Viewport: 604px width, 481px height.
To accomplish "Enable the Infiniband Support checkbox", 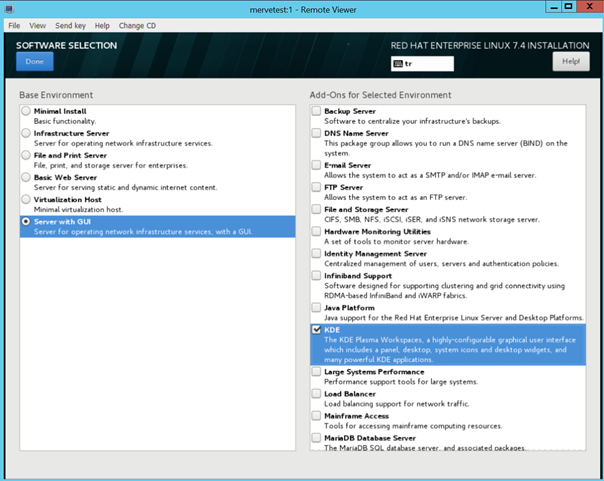I will click(x=316, y=276).
